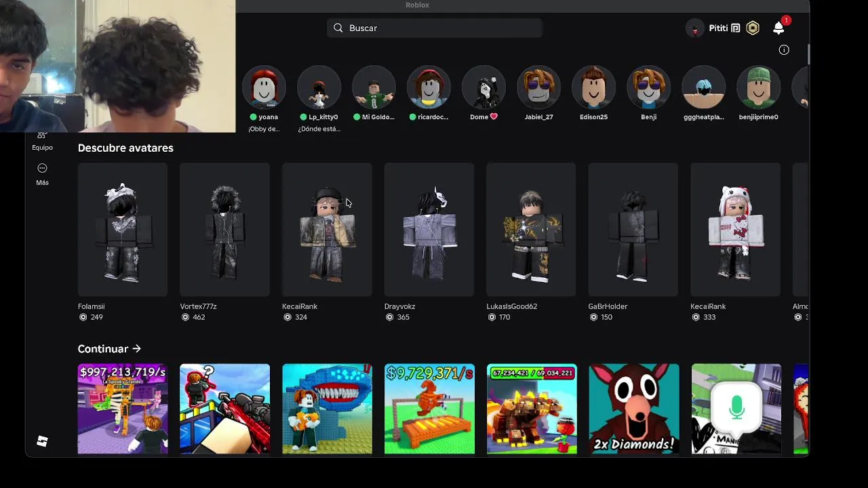The height and width of the screenshot is (488, 868).
Task: Click '¿Dónde está...' status under Lp_kitty0
Action: pyautogui.click(x=319, y=129)
